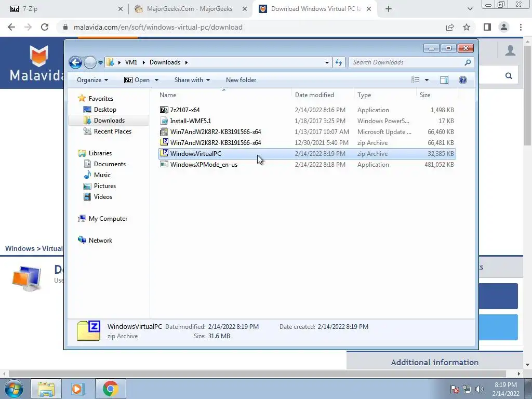
Task: Select Libraries in navigation pane
Action: (100, 153)
